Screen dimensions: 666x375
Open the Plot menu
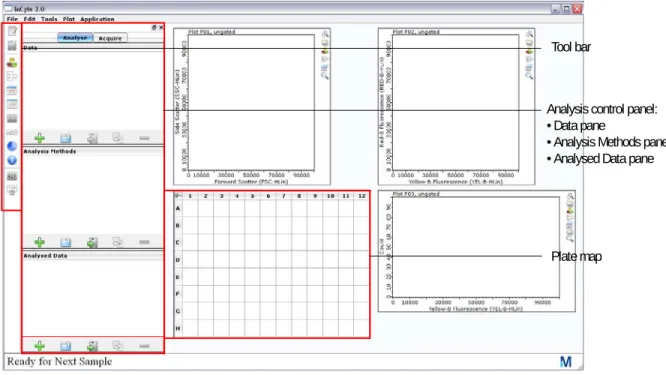click(69, 19)
